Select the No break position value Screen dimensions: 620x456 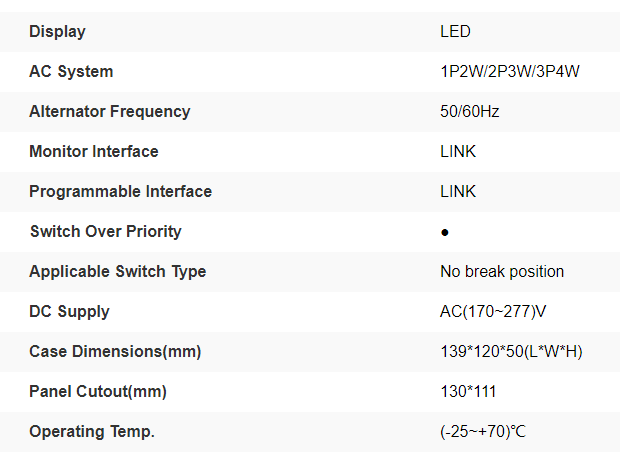(x=502, y=272)
